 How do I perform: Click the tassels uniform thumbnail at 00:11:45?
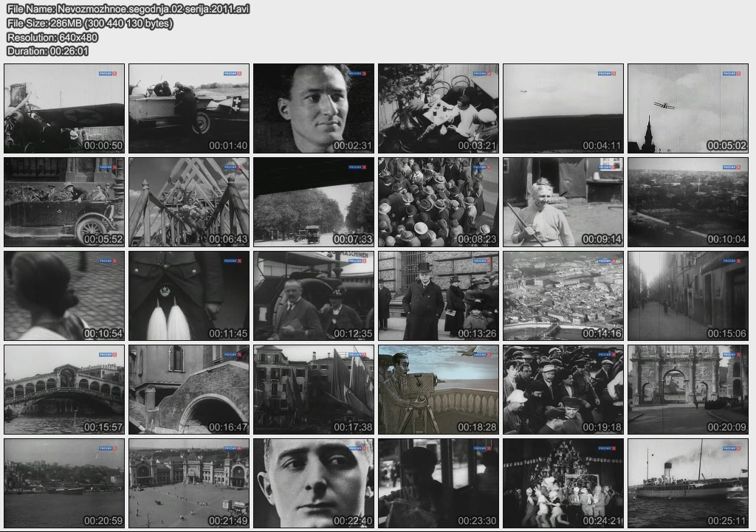click(189, 296)
